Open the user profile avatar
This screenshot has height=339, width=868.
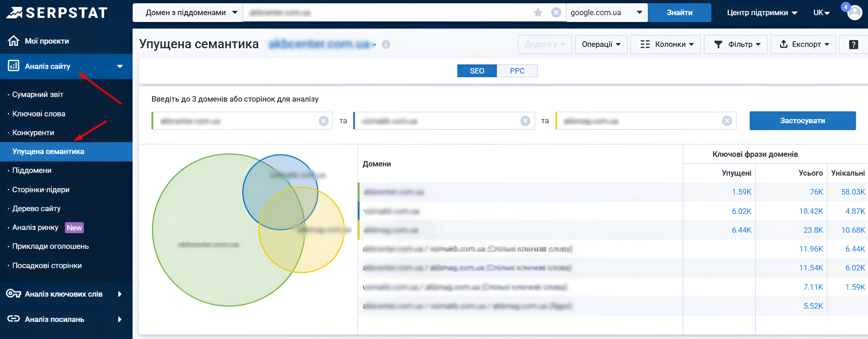click(855, 13)
